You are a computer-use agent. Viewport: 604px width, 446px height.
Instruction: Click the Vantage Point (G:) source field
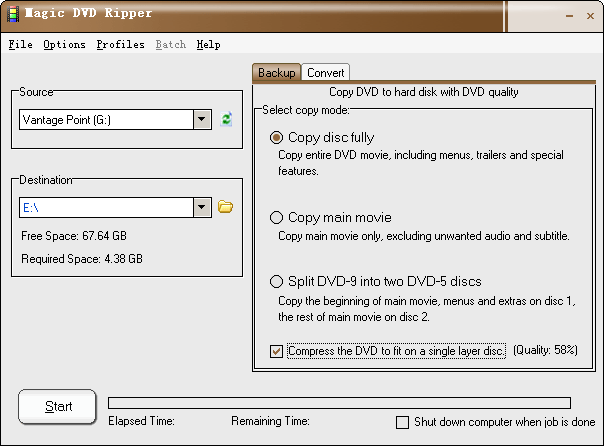(x=106, y=119)
